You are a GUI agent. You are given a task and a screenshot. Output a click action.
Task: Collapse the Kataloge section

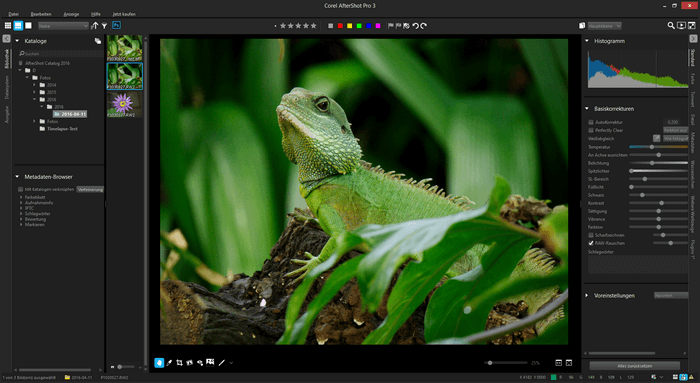tap(17, 41)
